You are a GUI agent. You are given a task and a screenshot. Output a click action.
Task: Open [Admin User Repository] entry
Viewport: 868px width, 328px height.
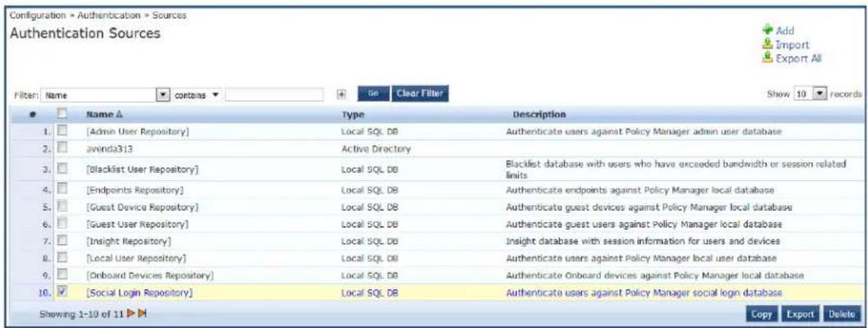[x=138, y=131]
